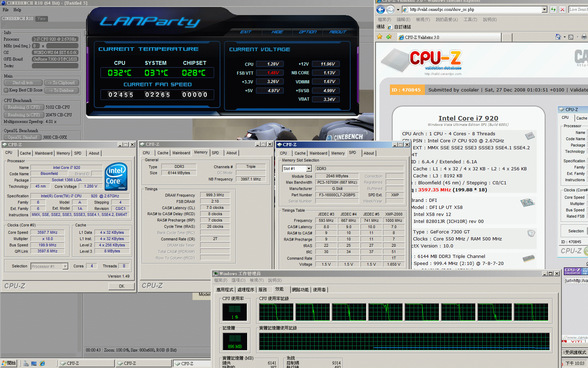Click the Home page icon
The width and height of the screenshot is (588, 368).
558,37
